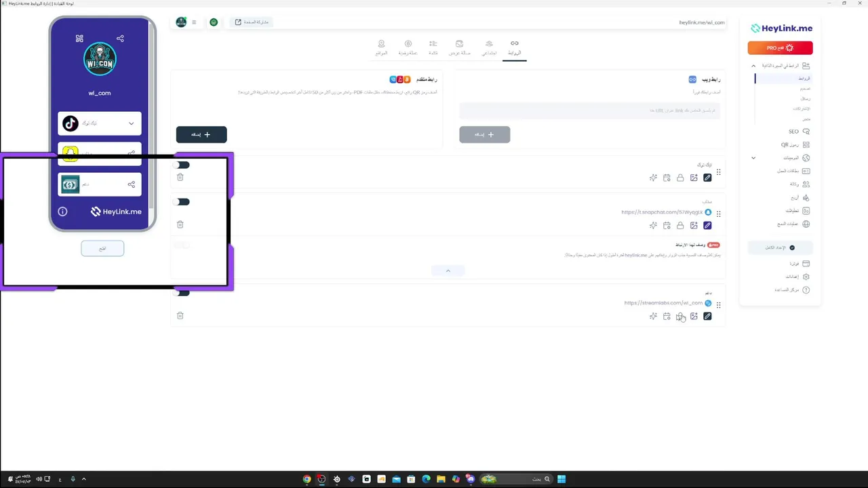Open schedule calendar for Snapchat link
The width and height of the screenshot is (868, 488).
pyautogui.click(x=667, y=225)
